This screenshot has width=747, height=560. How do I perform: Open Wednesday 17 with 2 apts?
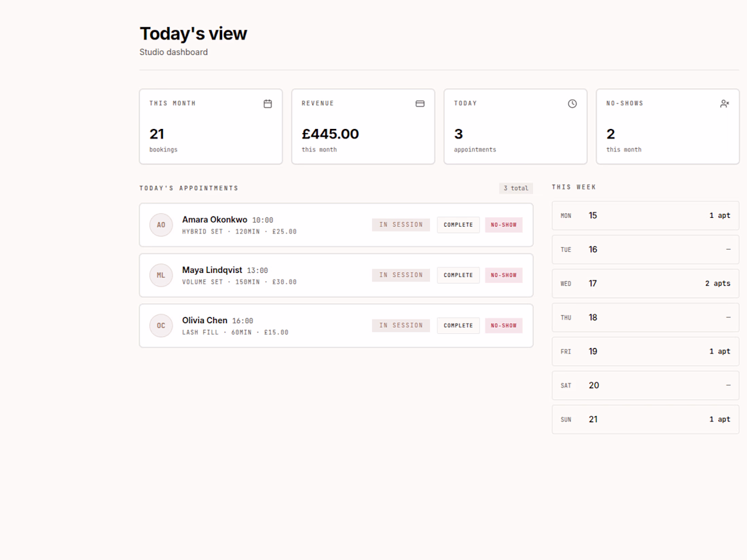[646, 284]
